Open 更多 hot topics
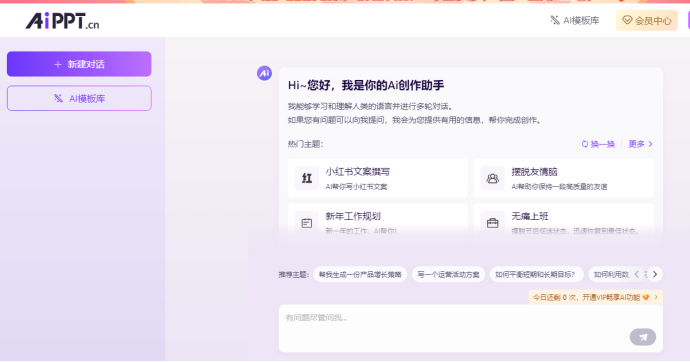This screenshot has height=362, width=690. 640,144
